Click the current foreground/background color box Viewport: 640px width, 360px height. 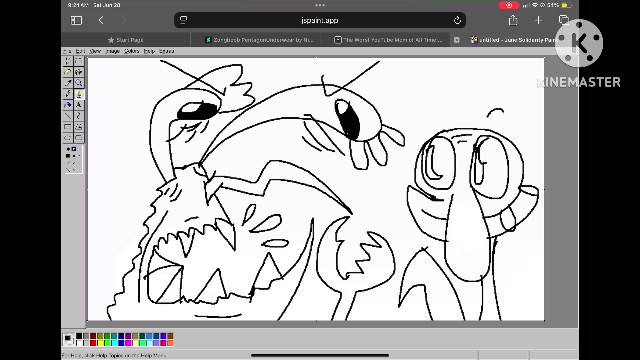point(69,339)
